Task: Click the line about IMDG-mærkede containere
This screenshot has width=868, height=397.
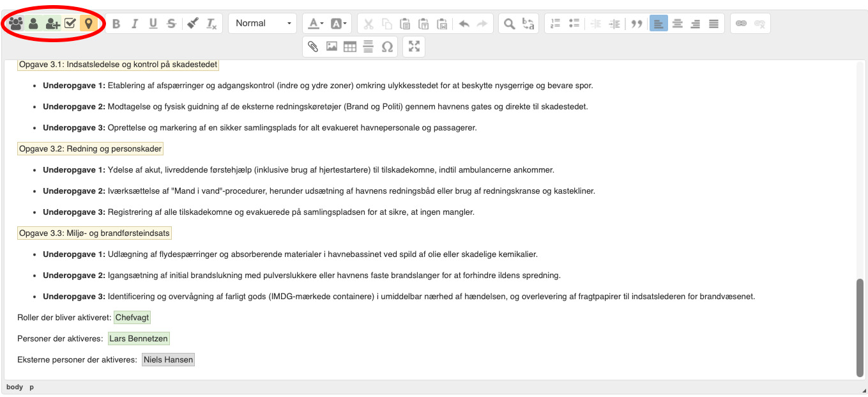Action: (x=399, y=297)
